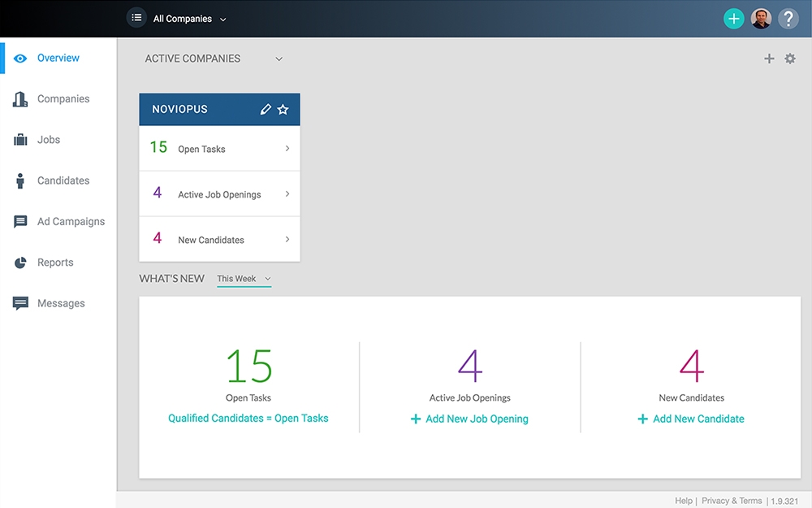812x508 pixels.
Task: Open the user profile avatar
Action: pos(761,19)
